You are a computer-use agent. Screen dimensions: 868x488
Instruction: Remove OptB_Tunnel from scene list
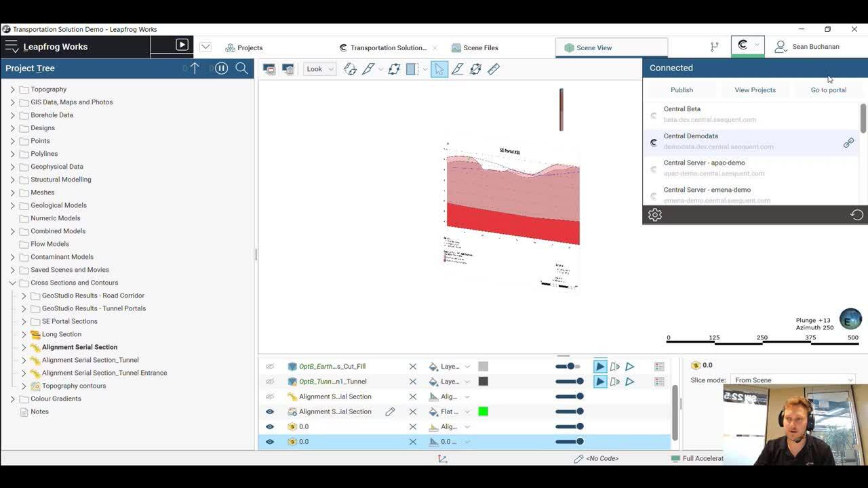point(412,382)
